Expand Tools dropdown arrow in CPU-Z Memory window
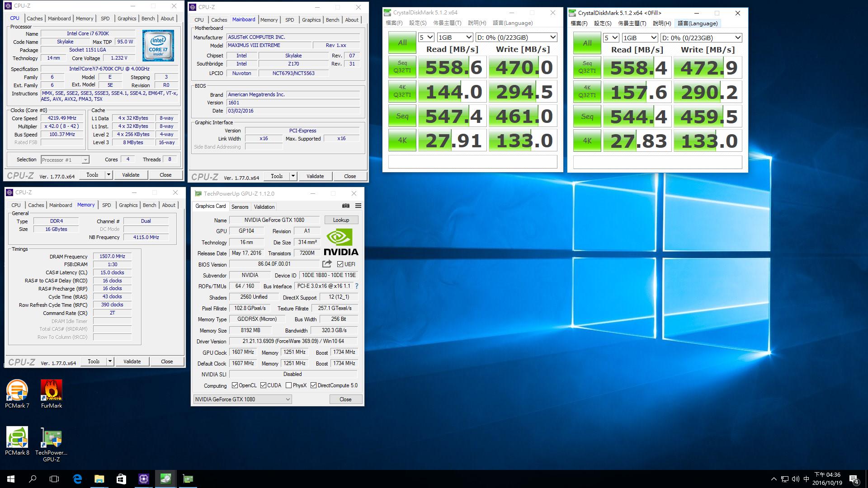 point(110,361)
